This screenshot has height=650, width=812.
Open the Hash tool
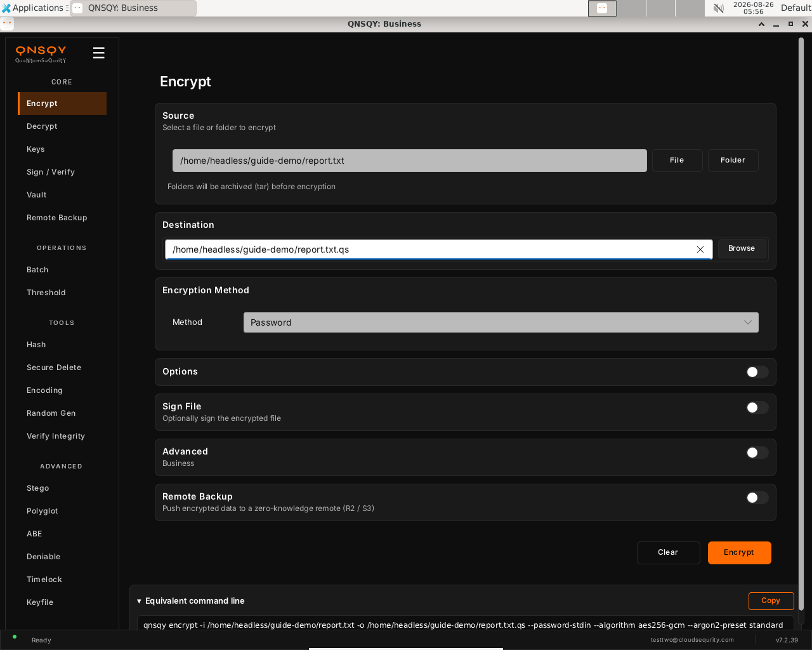(x=62, y=345)
